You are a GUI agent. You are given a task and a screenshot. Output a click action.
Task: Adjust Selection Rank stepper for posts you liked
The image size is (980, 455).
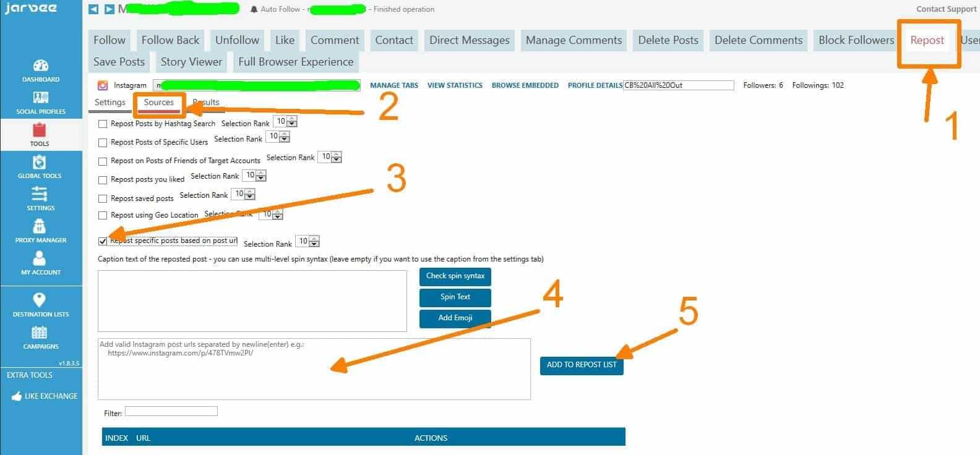254,176
